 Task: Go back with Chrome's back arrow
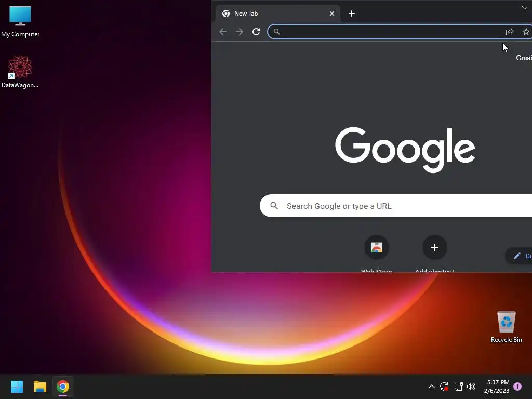[223, 32]
